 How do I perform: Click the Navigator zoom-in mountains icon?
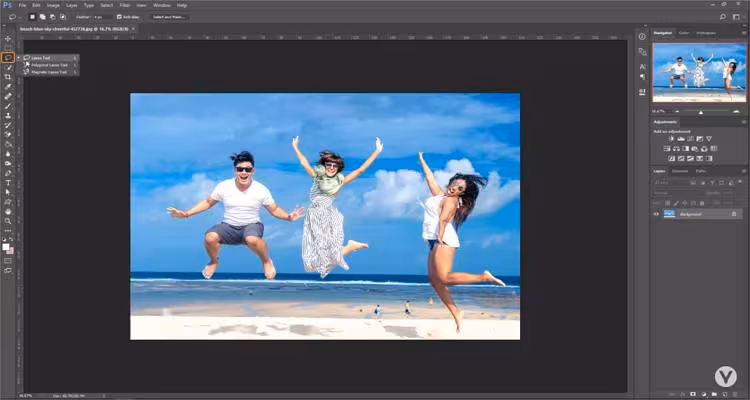(x=736, y=111)
